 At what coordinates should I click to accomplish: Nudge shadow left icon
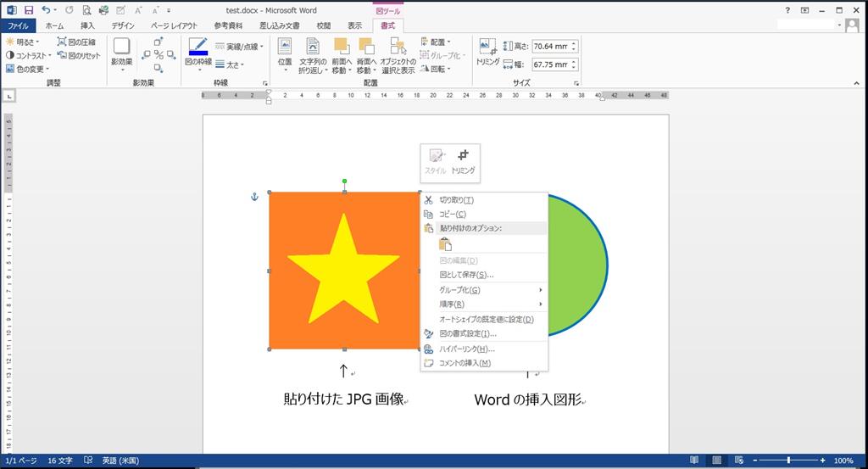pyautogui.click(x=146, y=55)
